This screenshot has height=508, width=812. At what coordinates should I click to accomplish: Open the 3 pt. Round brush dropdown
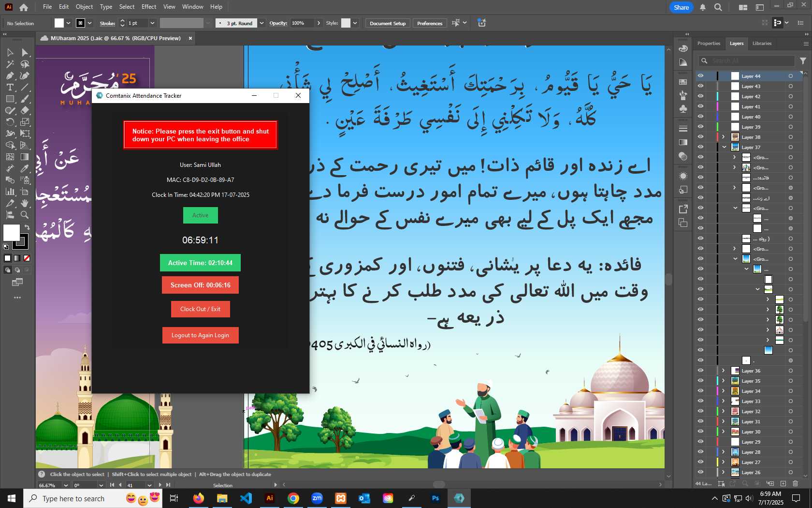tap(261, 23)
